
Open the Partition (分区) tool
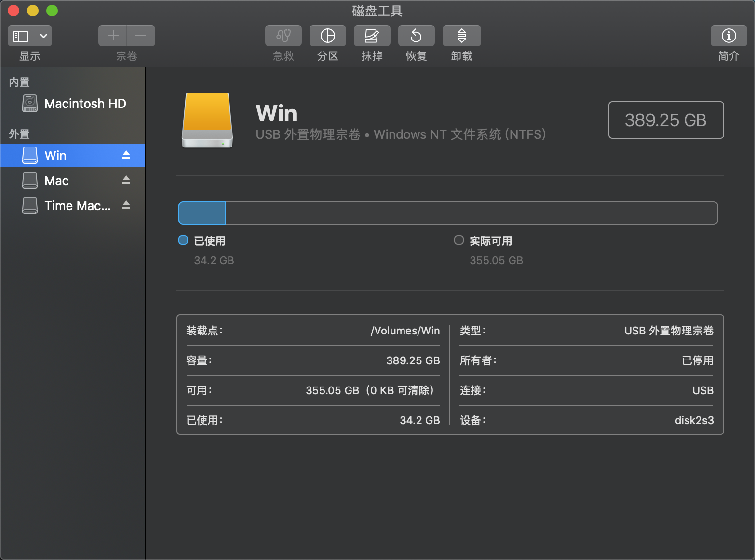click(x=328, y=36)
